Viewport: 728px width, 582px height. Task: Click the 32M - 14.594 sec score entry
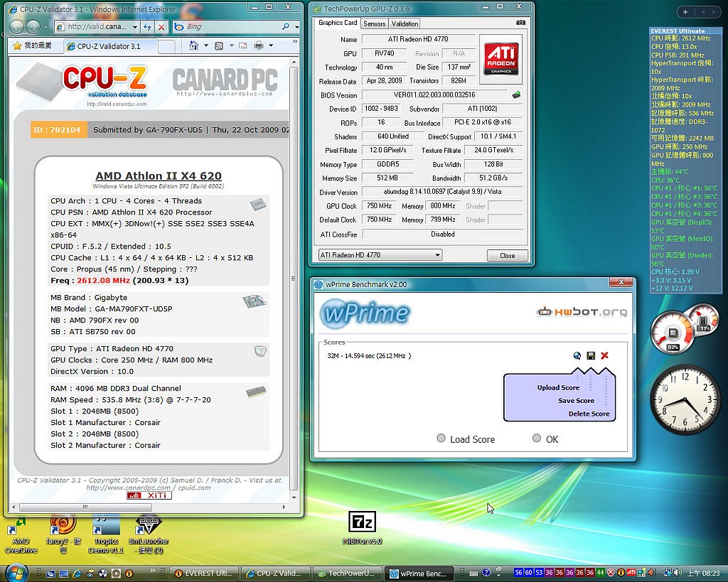click(x=369, y=355)
